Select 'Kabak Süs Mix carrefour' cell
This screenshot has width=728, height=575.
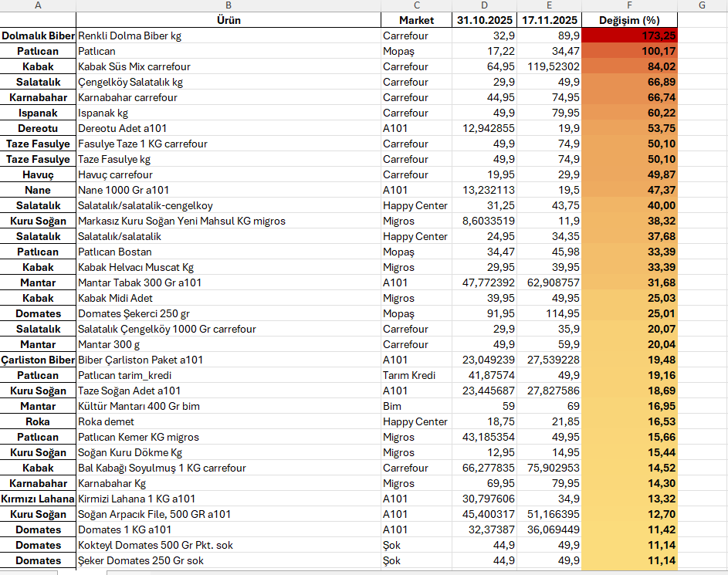[229, 66]
